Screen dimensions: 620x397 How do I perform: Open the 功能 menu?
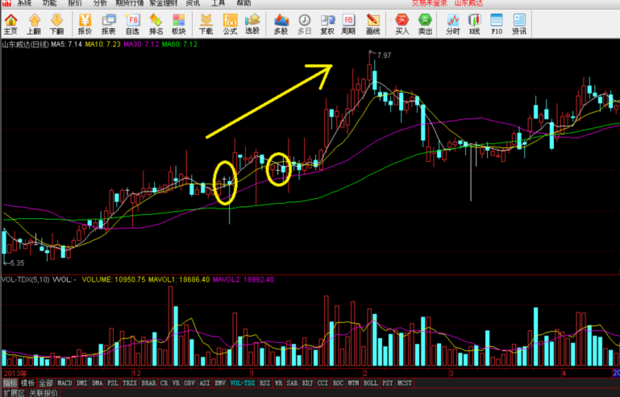click(x=50, y=3)
